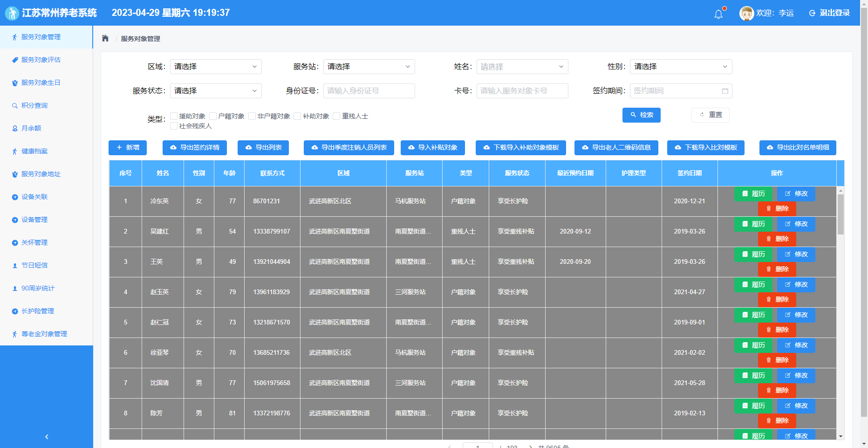Click 导入补贴对象 button
868x448 pixels.
click(x=433, y=148)
